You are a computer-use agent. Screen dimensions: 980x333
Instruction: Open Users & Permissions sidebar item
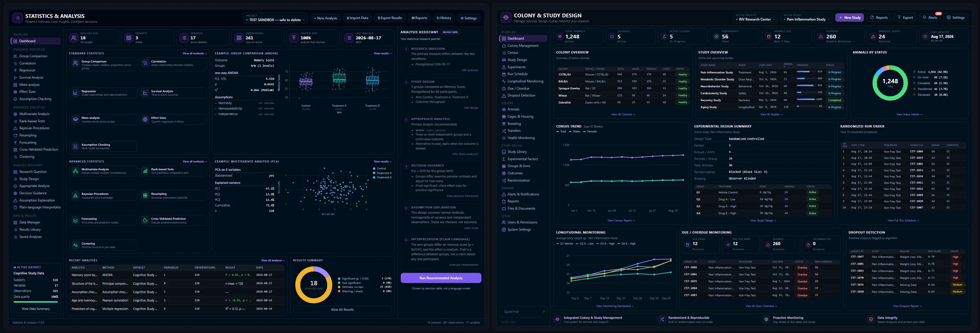(x=522, y=222)
